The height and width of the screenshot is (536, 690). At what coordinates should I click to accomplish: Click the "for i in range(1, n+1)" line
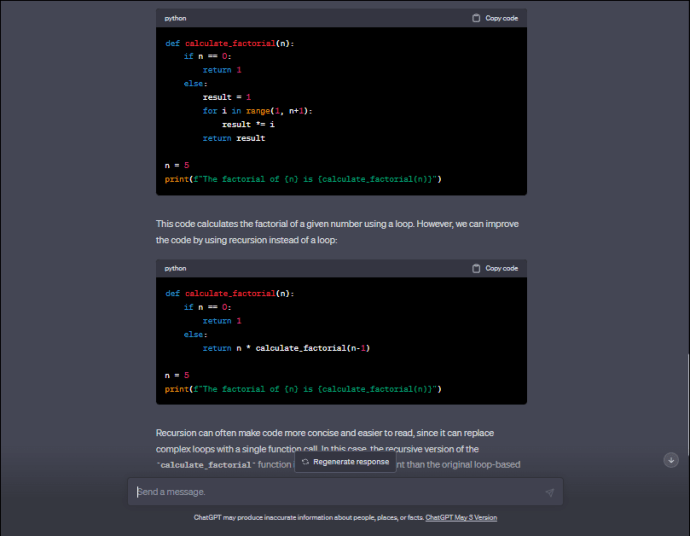click(257, 111)
